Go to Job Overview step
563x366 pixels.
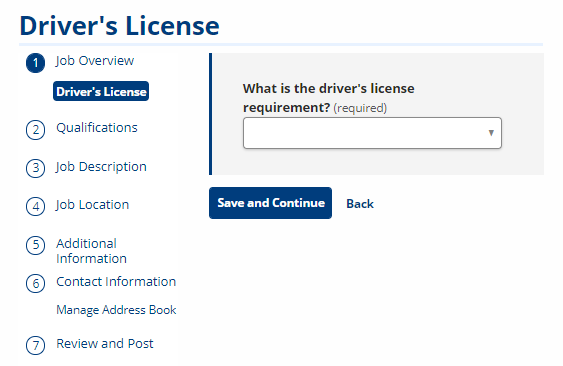[x=95, y=61]
